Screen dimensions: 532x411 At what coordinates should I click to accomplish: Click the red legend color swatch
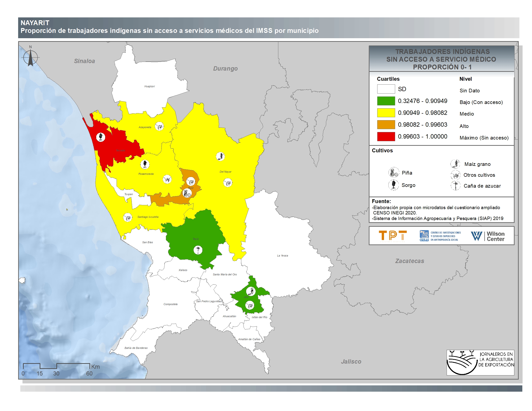[386, 136]
